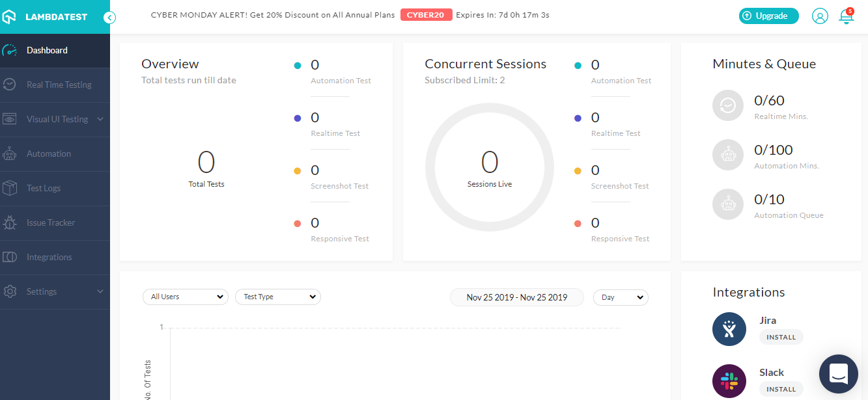Open the Integrations menu item
This screenshot has height=400, width=868.
tap(49, 258)
